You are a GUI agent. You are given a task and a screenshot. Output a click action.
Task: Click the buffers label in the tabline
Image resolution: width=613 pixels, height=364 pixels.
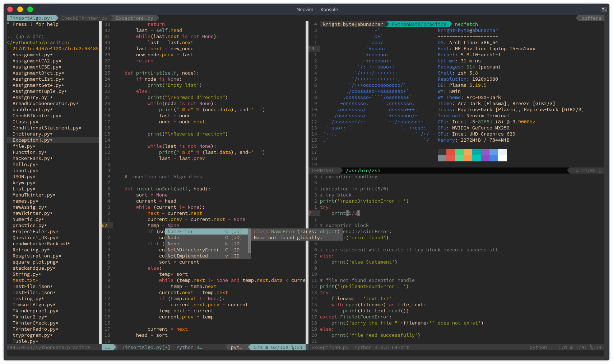[591, 18]
